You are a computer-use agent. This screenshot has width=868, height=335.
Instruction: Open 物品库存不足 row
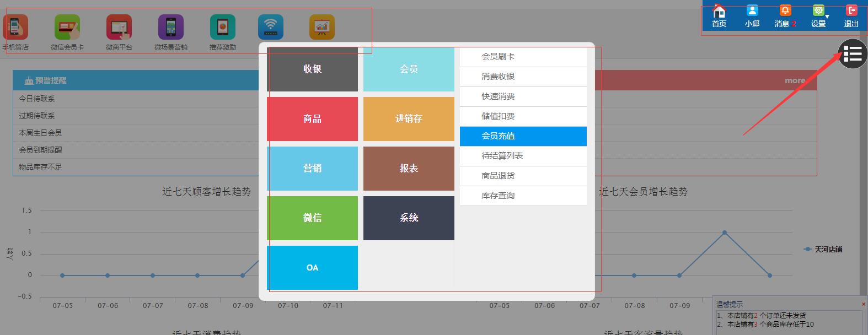136,167
